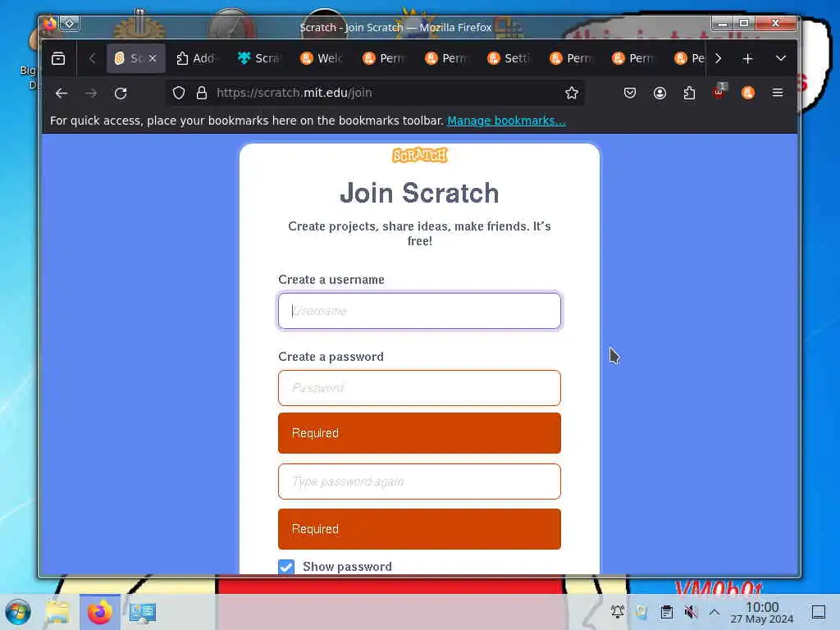Click the Join Scratch heading
The image size is (840, 630).
point(419,193)
